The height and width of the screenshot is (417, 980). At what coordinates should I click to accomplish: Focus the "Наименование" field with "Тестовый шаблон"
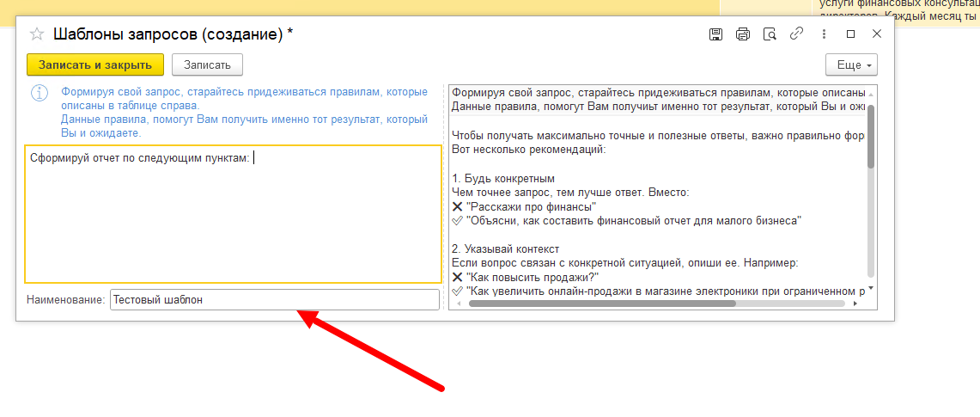pos(274,299)
